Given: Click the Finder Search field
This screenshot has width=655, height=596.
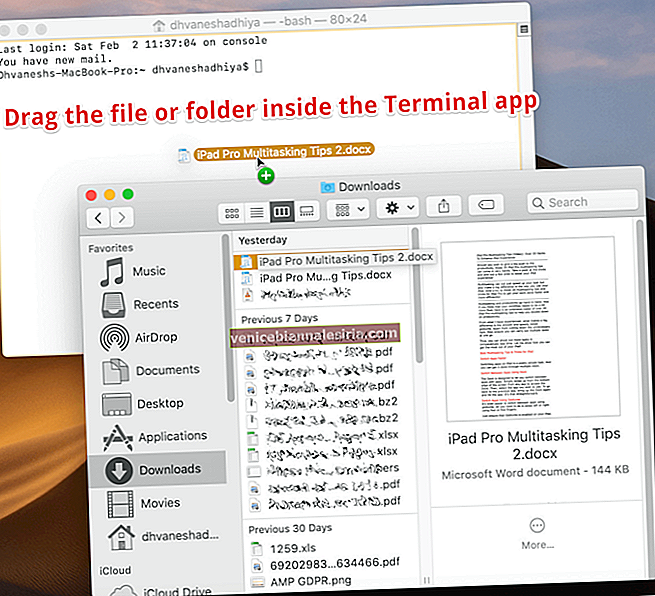Looking at the screenshot, I should tap(583, 202).
